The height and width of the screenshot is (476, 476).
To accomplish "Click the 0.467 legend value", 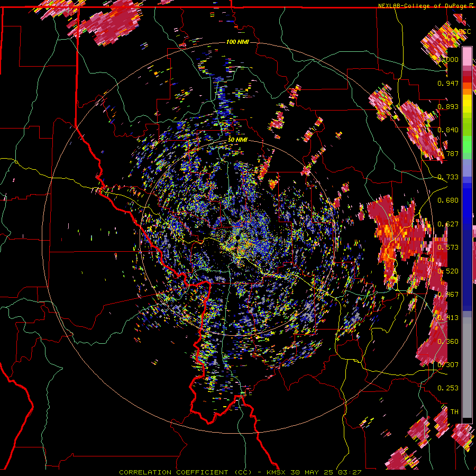I will click(448, 294).
